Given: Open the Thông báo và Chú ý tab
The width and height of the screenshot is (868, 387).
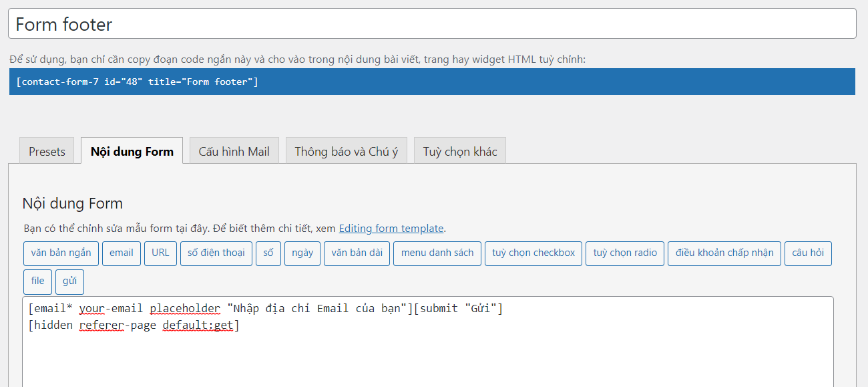Looking at the screenshot, I should [347, 151].
